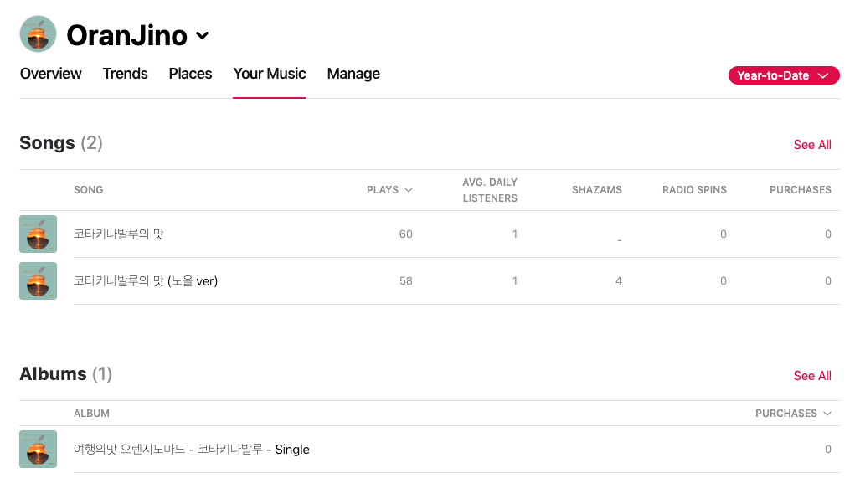This screenshot has height=504, width=860.
Task: Open the album 여행의맛 오렌지노마드 Single
Action: coord(192,449)
